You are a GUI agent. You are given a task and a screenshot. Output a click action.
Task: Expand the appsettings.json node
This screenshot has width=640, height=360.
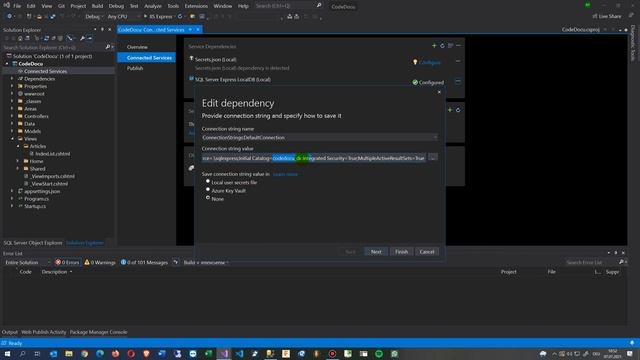[x=12, y=191]
